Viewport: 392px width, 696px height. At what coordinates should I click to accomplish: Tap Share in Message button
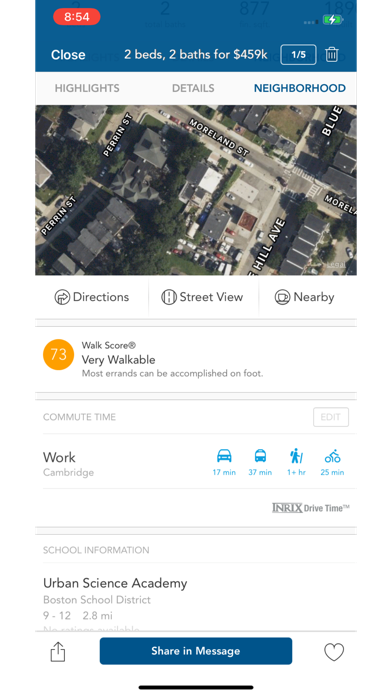(196, 651)
